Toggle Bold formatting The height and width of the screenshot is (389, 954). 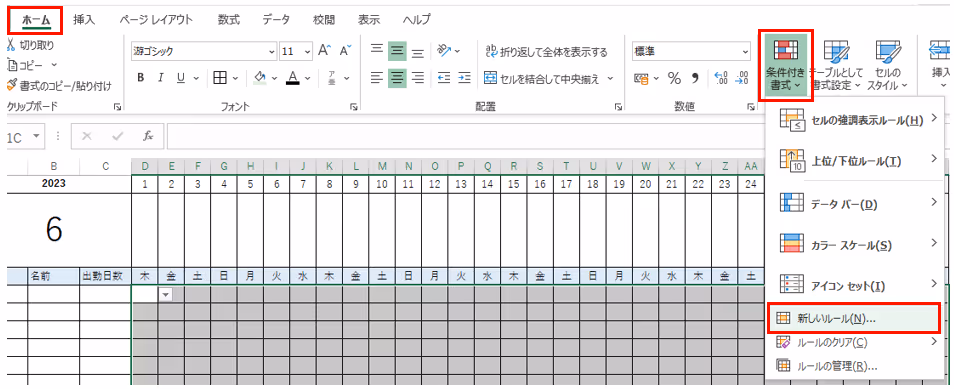[141, 78]
